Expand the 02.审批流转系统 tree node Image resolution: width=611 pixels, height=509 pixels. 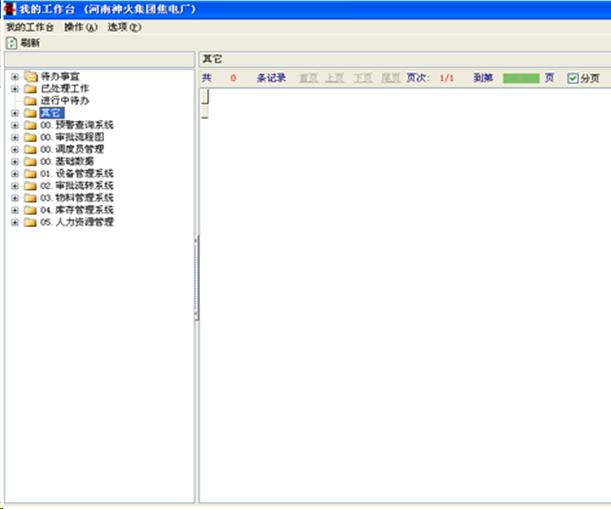click(x=14, y=186)
